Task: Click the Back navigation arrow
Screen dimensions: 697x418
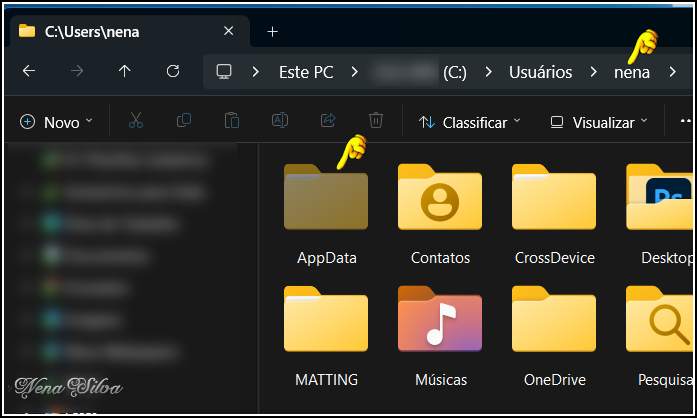Action: pyautogui.click(x=29, y=72)
